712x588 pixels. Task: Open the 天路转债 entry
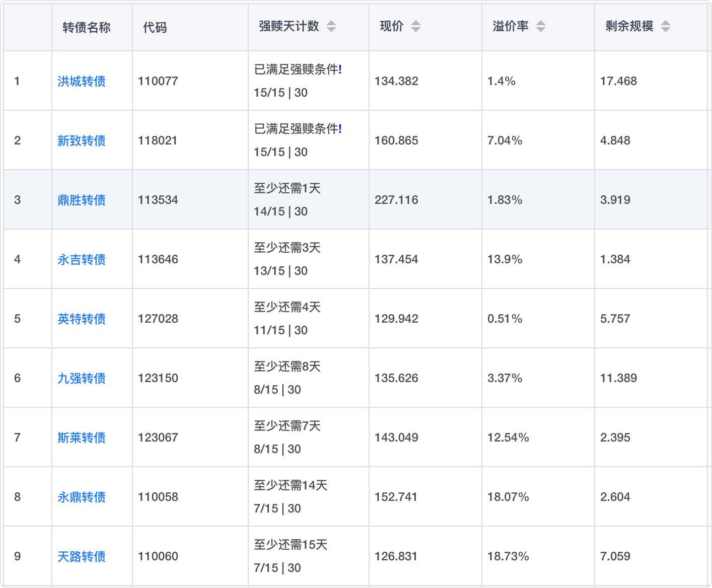click(82, 556)
